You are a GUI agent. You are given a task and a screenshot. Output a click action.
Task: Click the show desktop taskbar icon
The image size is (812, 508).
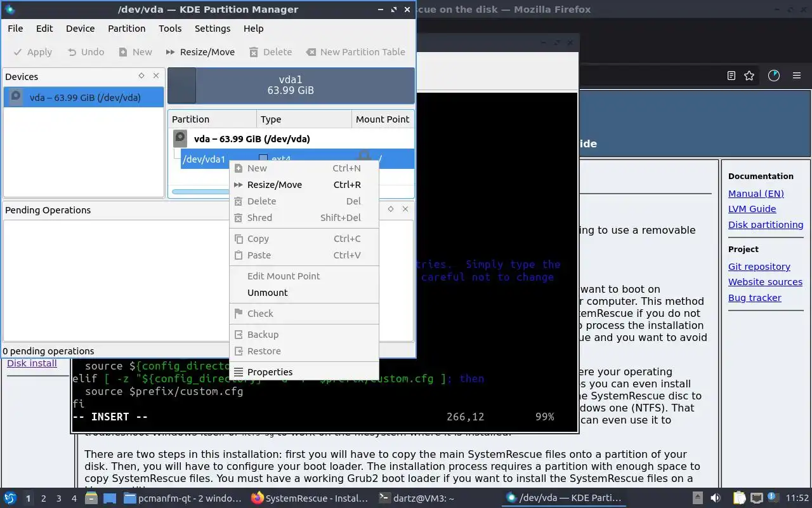[109, 498]
